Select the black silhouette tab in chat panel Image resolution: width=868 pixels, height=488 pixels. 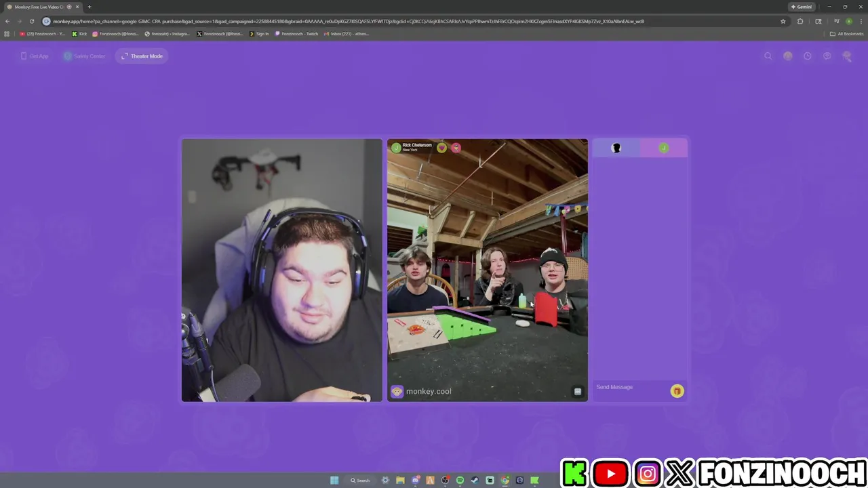click(616, 148)
